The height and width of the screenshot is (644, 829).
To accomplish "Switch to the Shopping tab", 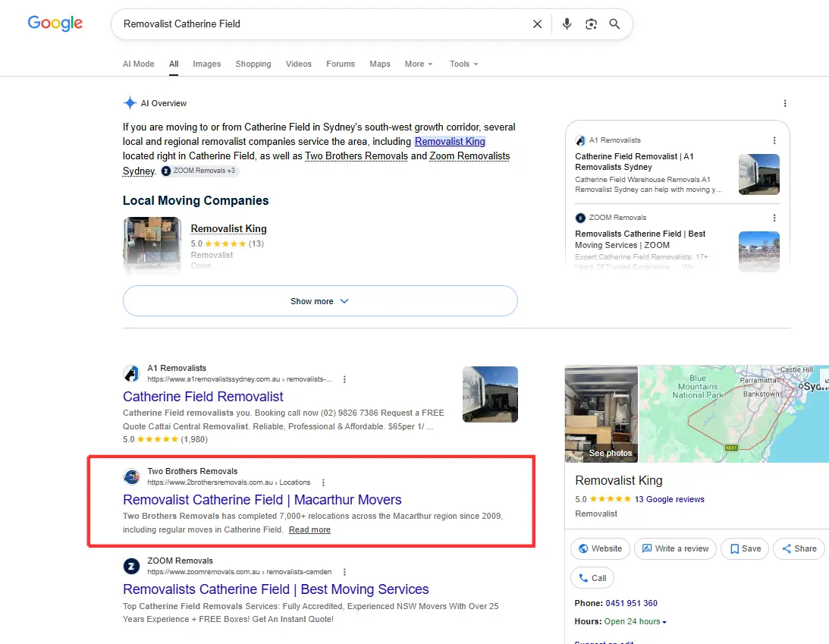I will [x=253, y=64].
